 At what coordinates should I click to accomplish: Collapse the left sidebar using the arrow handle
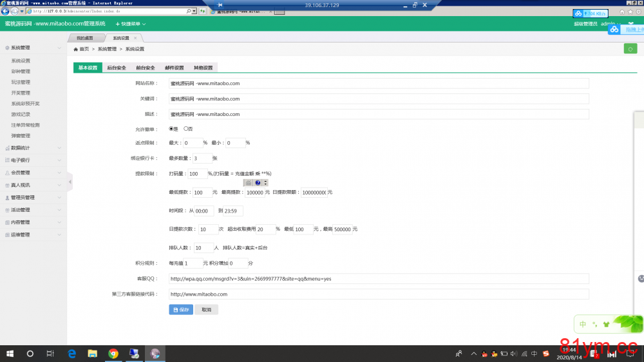tap(70, 182)
